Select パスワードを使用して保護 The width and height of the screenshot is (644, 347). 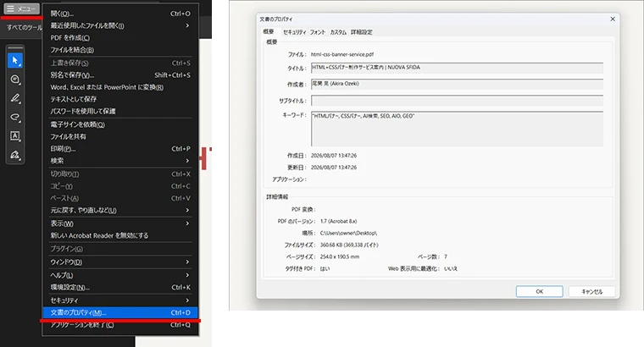pyautogui.click(x=120, y=111)
